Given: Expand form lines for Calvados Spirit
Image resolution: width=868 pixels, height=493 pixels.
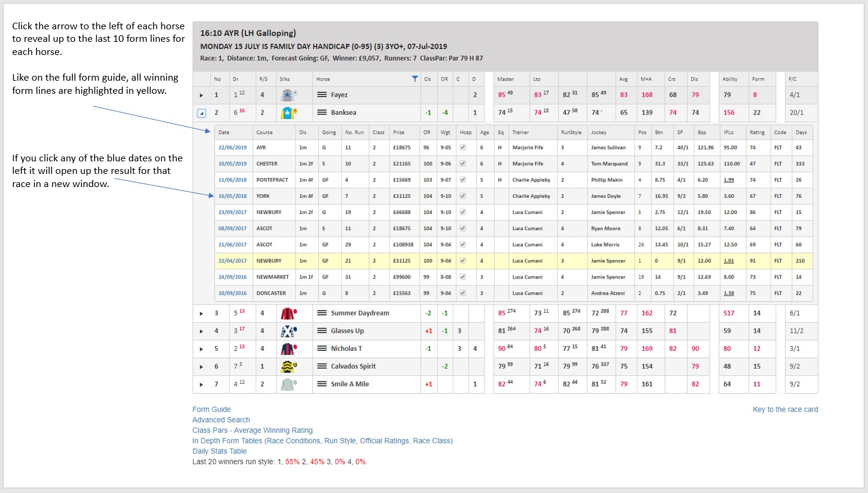Looking at the screenshot, I should [201, 366].
